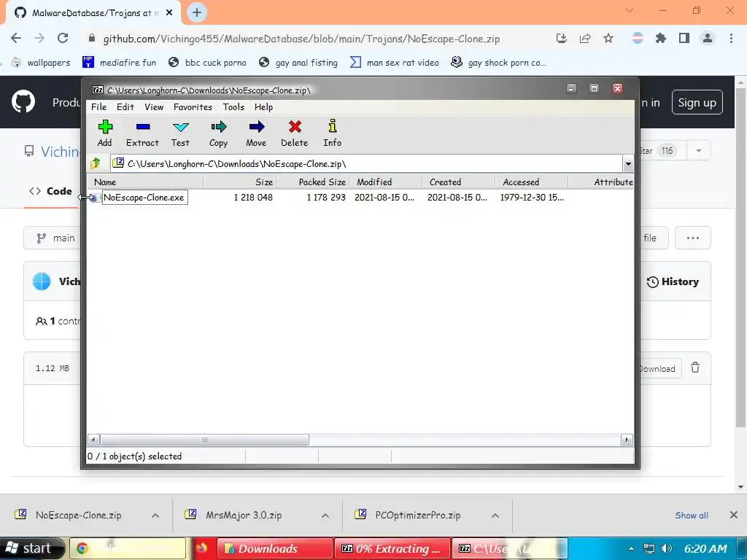Screen dimensions: 747x560
Task: Sort by the Name column header
Action: coord(145,182)
